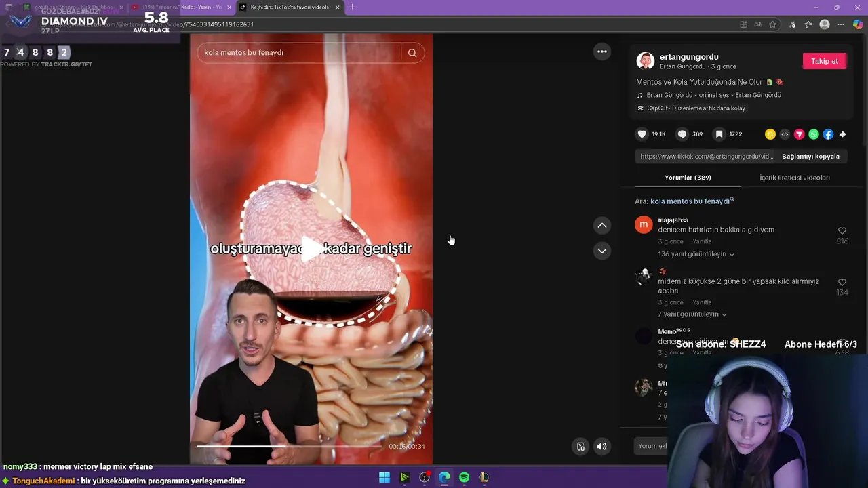The height and width of the screenshot is (488, 868).
Task: Open browser three-dot settings menu
Action: tap(841, 24)
